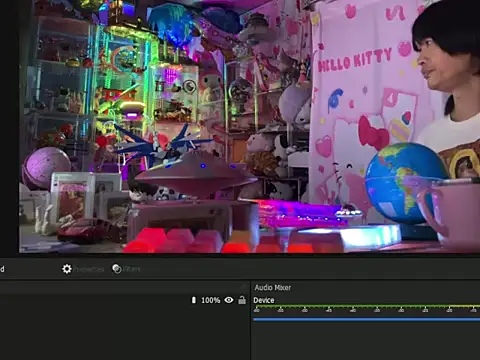Adjust the blue Device volume slider
Image resolution: width=480 pixels, height=360 pixels.
(x=366, y=319)
